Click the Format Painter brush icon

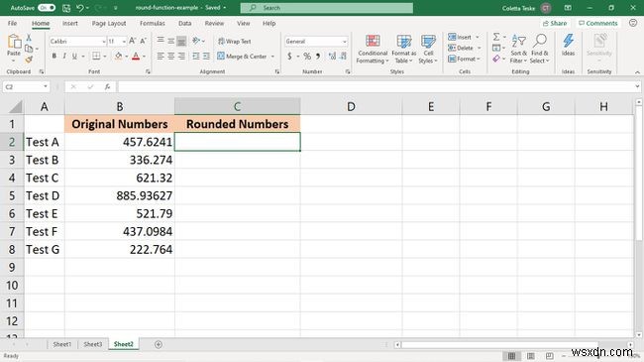[29, 60]
